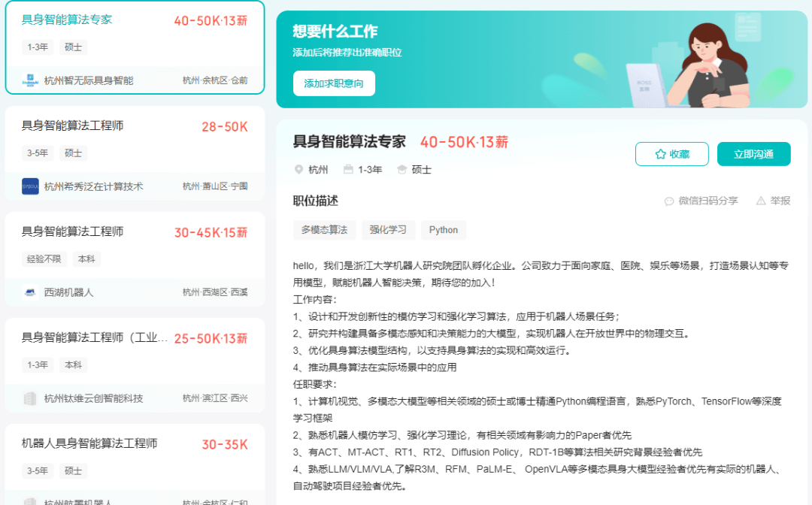Select the Python skill tag
Screen dimensions: 812x505
pyautogui.click(x=444, y=230)
